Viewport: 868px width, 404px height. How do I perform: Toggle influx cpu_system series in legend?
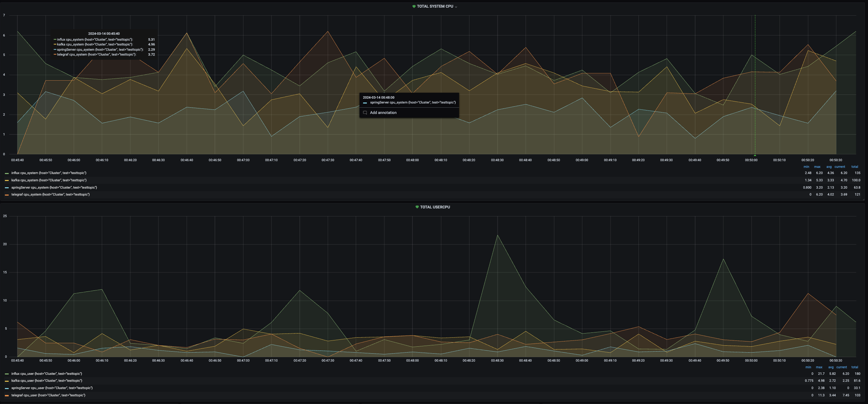[49, 173]
